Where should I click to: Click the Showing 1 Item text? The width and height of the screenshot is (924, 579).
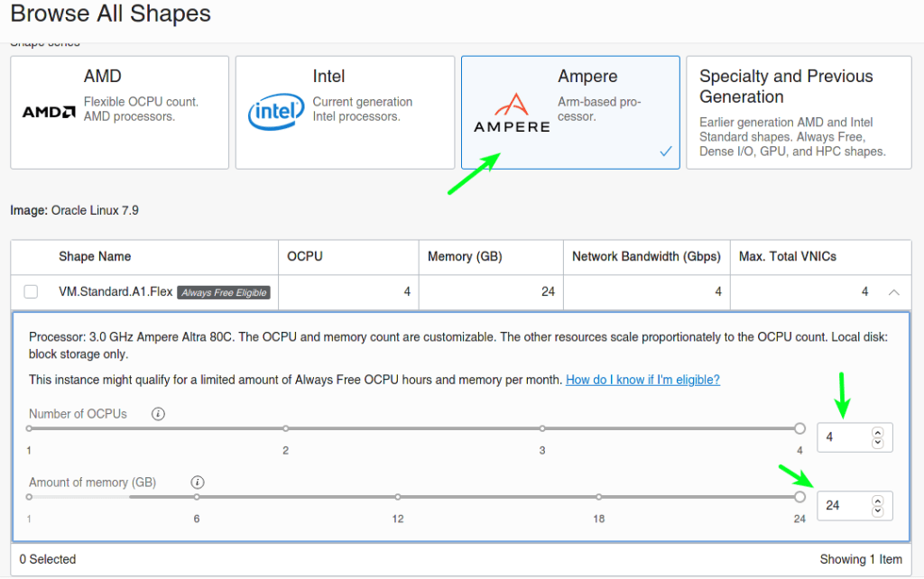point(861,559)
